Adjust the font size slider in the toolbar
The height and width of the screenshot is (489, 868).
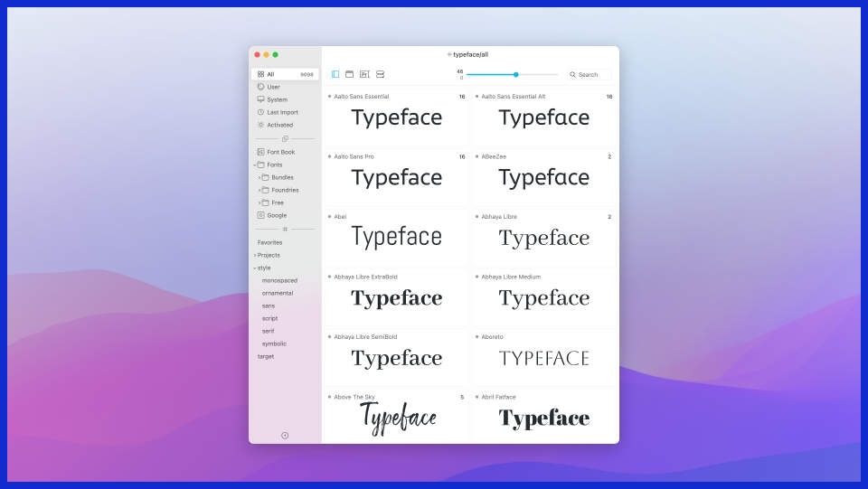(x=515, y=74)
